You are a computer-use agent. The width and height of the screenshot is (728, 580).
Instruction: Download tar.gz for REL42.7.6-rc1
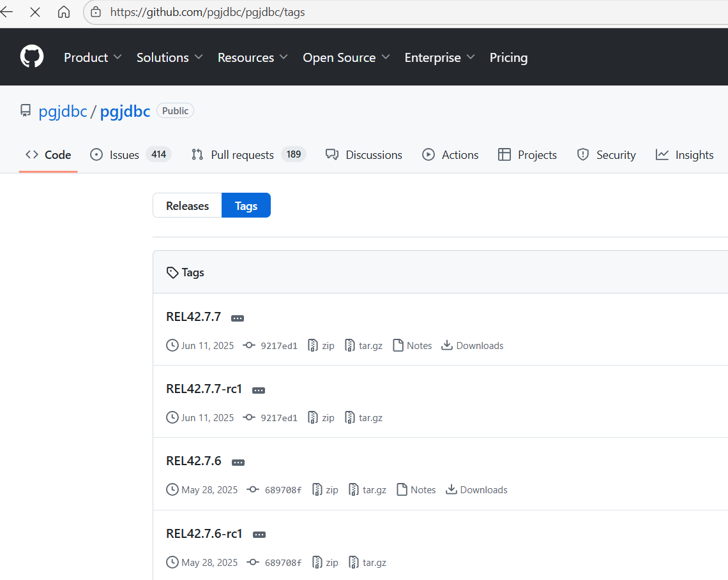368,562
